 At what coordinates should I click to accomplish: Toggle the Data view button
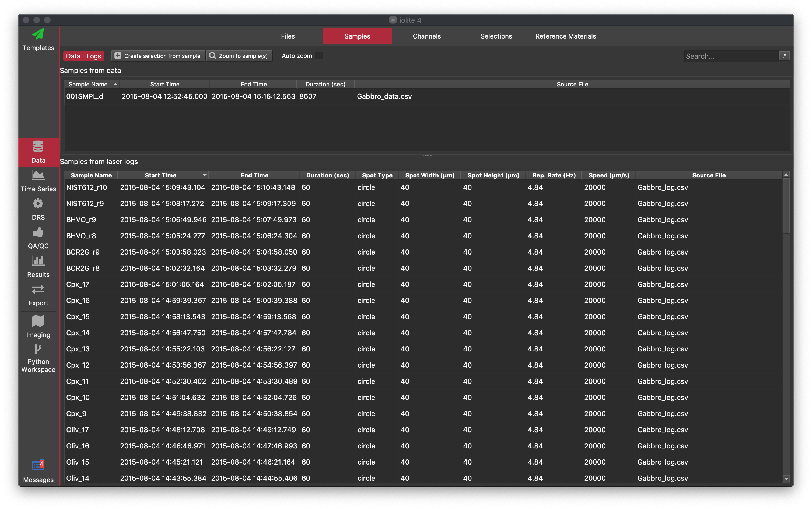tap(73, 56)
